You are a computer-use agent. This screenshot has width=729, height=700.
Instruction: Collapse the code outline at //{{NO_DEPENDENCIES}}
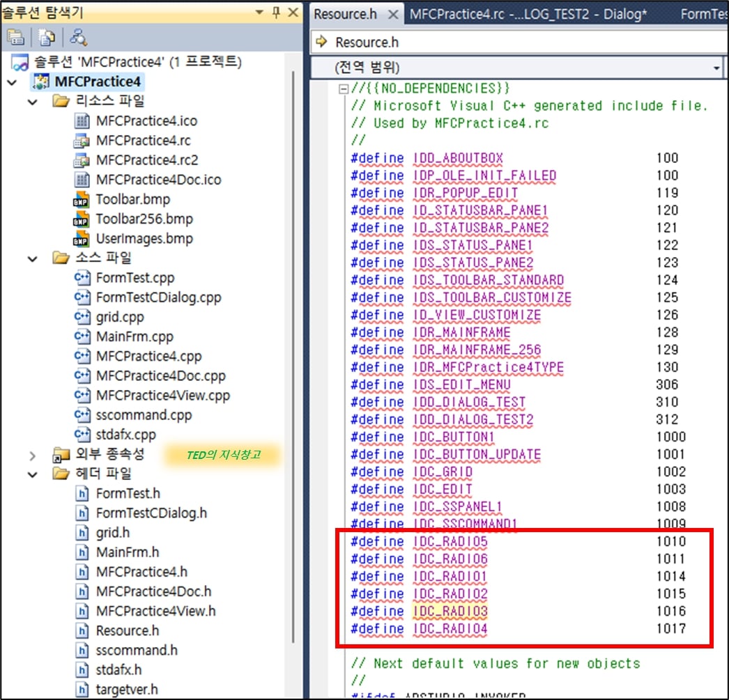coord(343,88)
